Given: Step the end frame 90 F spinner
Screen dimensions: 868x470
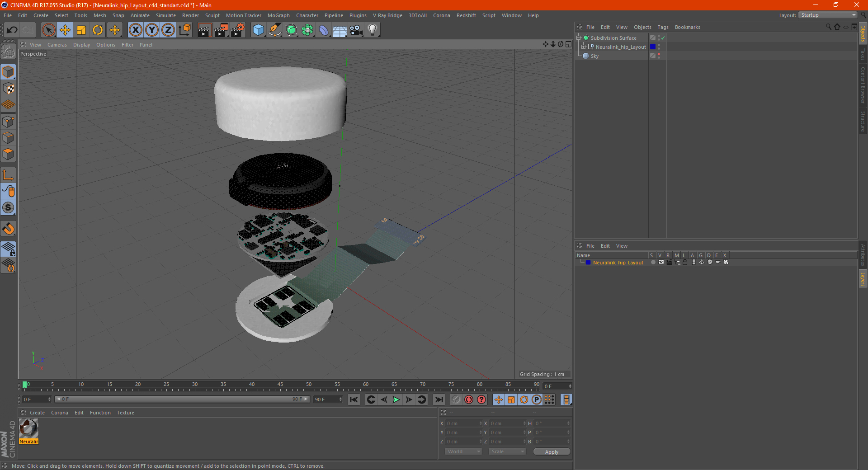Looking at the screenshot, I should [340, 399].
